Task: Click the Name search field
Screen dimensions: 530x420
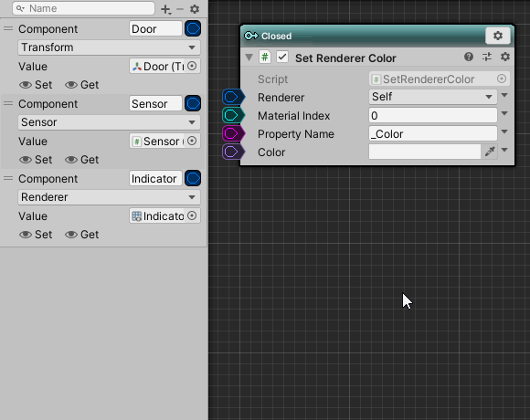Action: point(83,8)
